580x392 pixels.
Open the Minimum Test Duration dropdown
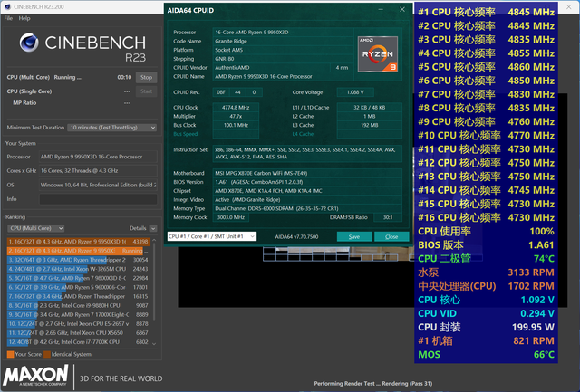(x=112, y=128)
